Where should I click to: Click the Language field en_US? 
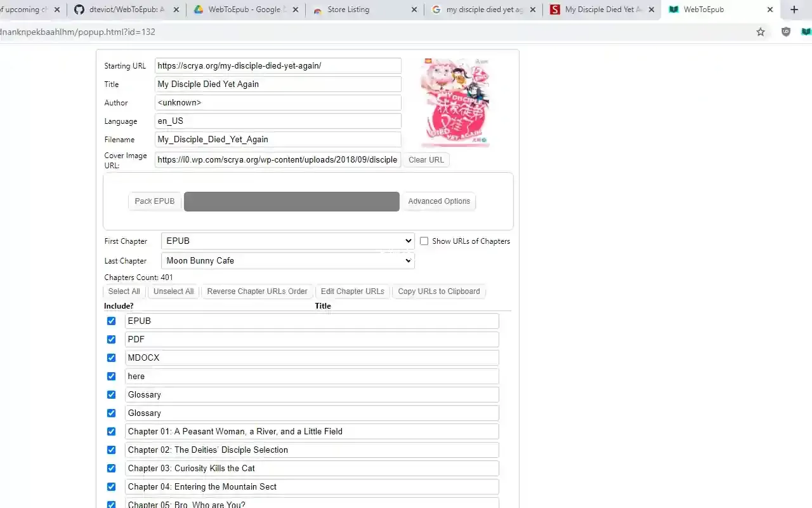[x=278, y=121]
